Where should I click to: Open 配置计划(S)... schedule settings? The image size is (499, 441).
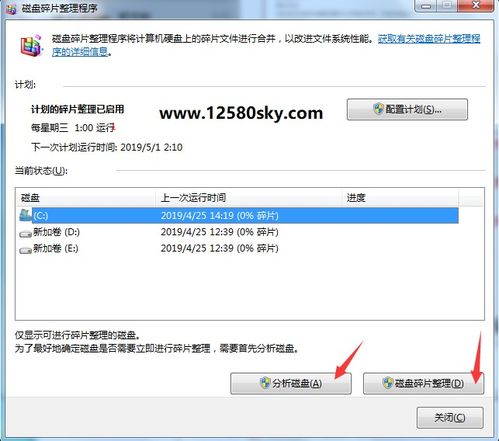click(407, 109)
